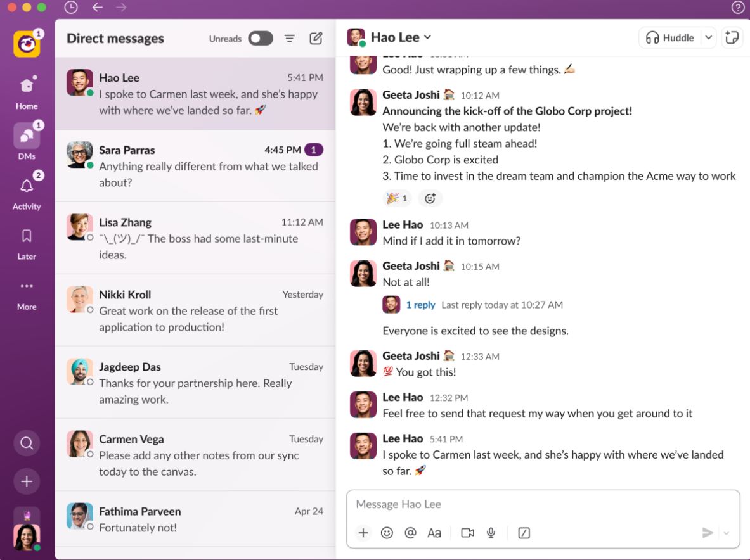Open the history clock icon
Screen dimensions: 750x560
pos(71,7)
